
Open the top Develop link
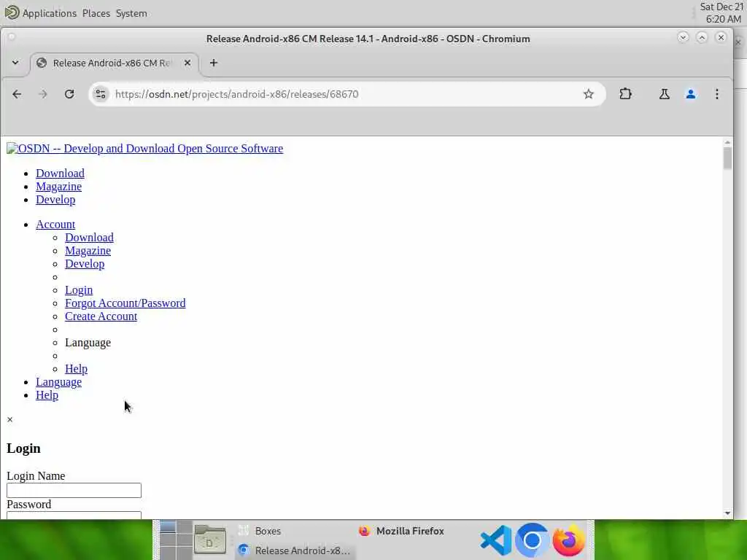[55, 200]
